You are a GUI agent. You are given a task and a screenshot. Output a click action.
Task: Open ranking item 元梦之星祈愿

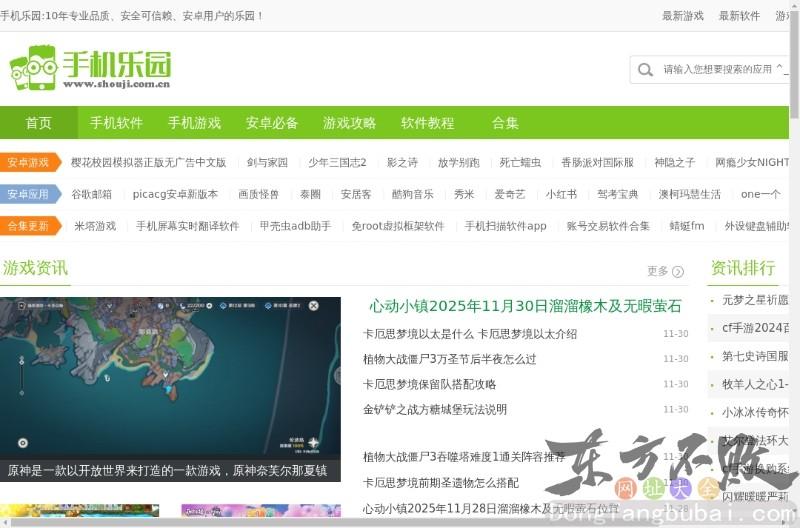point(755,300)
